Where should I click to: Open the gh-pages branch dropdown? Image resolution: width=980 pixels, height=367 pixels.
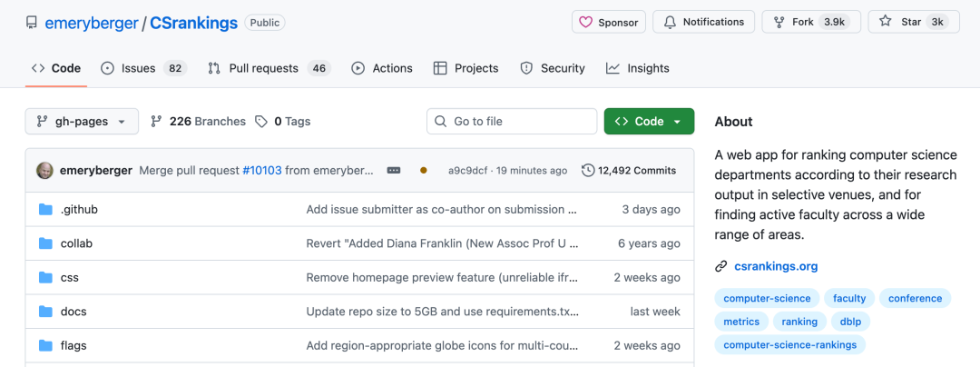pyautogui.click(x=82, y=122)
